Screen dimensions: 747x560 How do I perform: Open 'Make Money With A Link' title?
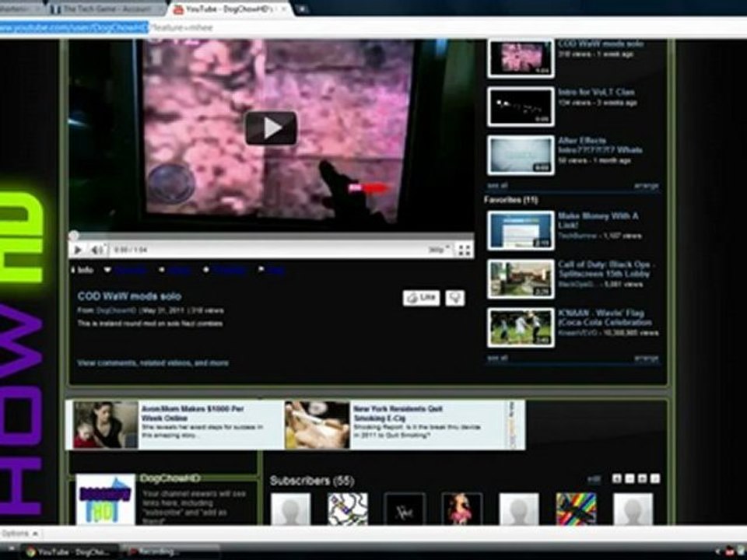click(598, 220)
